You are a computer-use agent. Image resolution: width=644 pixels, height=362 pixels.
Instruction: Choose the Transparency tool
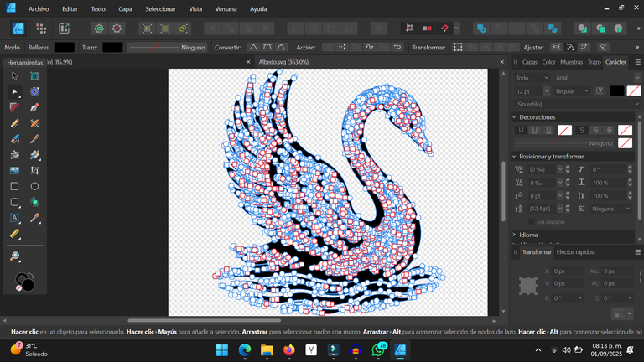point(34,155)
